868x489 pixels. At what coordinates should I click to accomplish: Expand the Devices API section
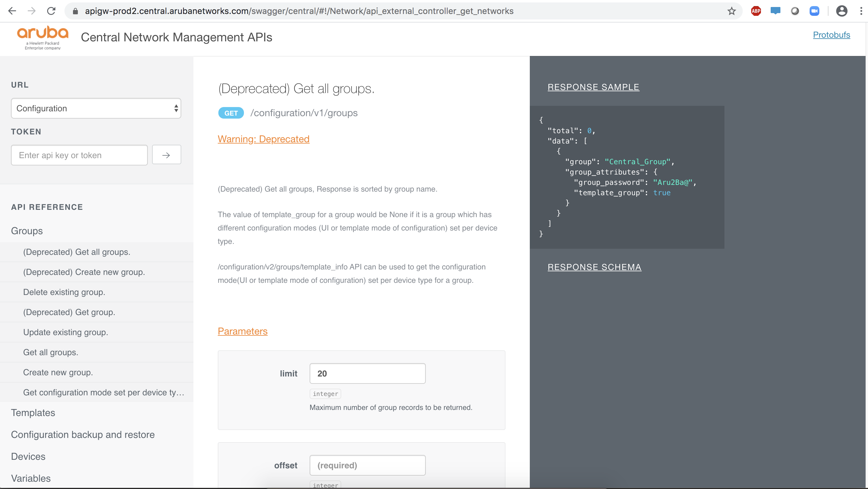pos(28,456)
